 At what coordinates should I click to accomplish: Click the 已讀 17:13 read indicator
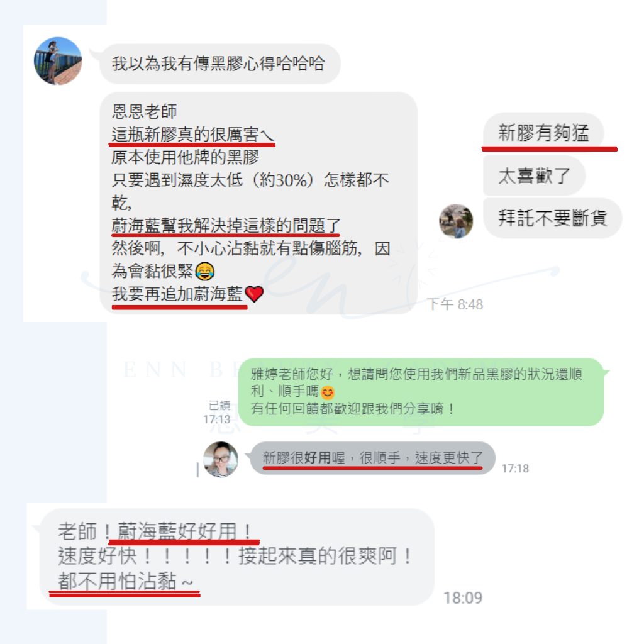point(217,413)
